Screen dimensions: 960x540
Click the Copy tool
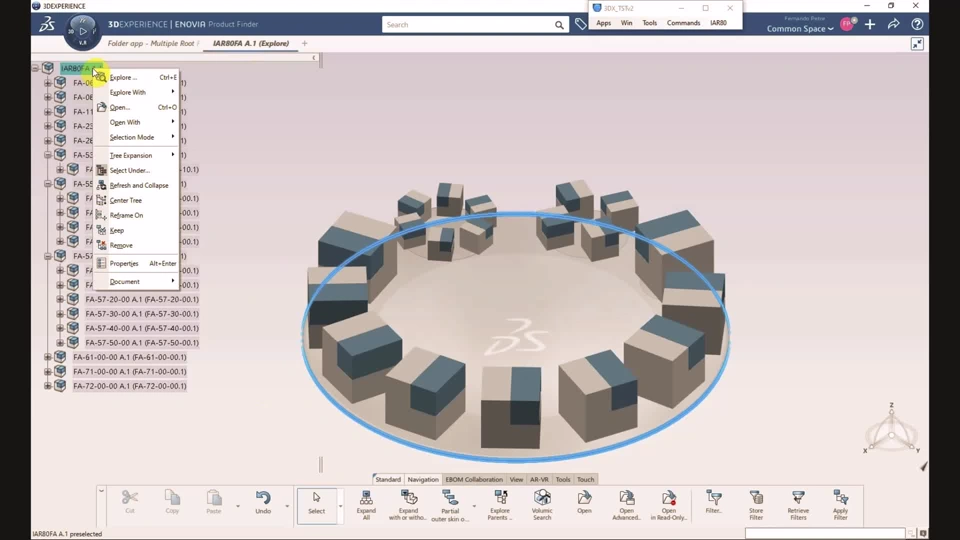[x=172, y=502]
